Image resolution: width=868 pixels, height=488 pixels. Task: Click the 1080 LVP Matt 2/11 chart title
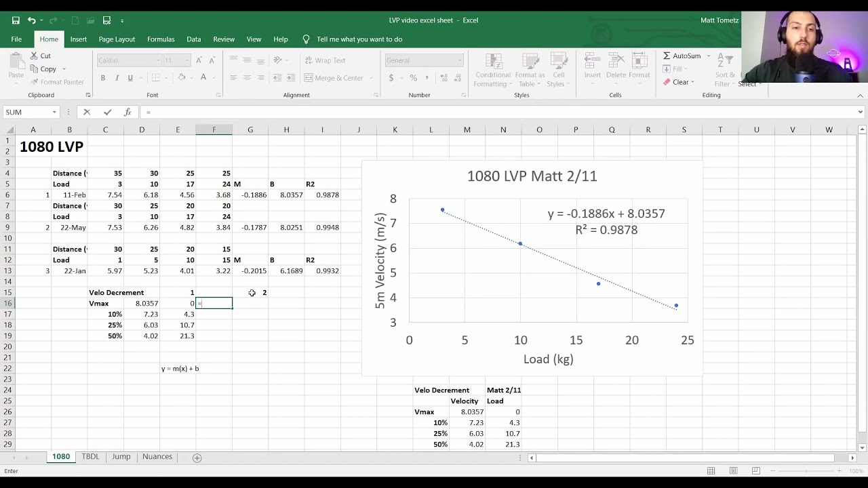click(532, 176)
